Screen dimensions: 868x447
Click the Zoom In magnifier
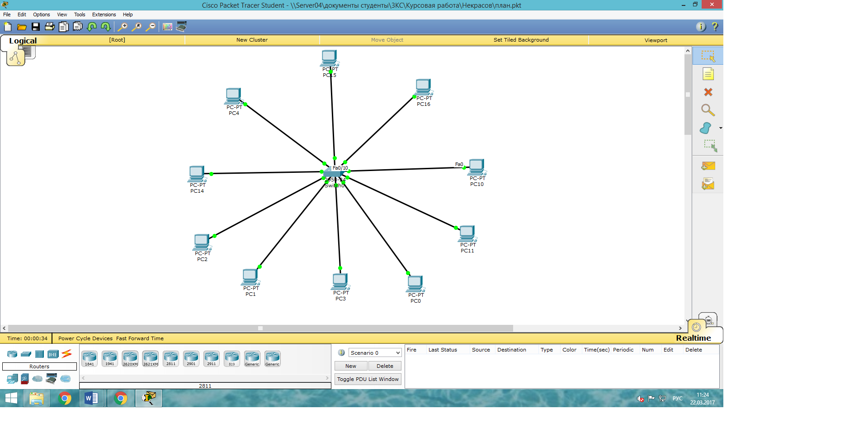pyautogui.click(x=123, y=27)
